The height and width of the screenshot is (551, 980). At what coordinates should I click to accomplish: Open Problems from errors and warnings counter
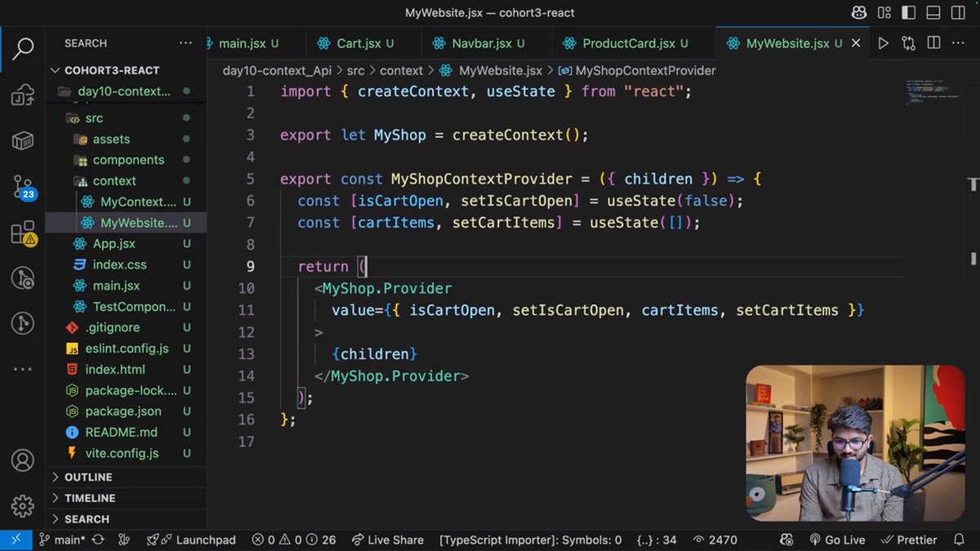[x=293, y=540]
